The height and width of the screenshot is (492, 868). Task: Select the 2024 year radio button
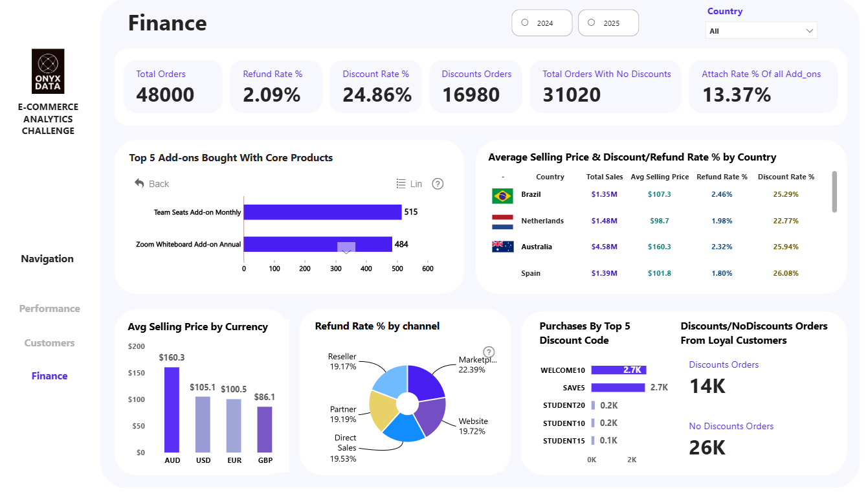(x=525, y=23)
